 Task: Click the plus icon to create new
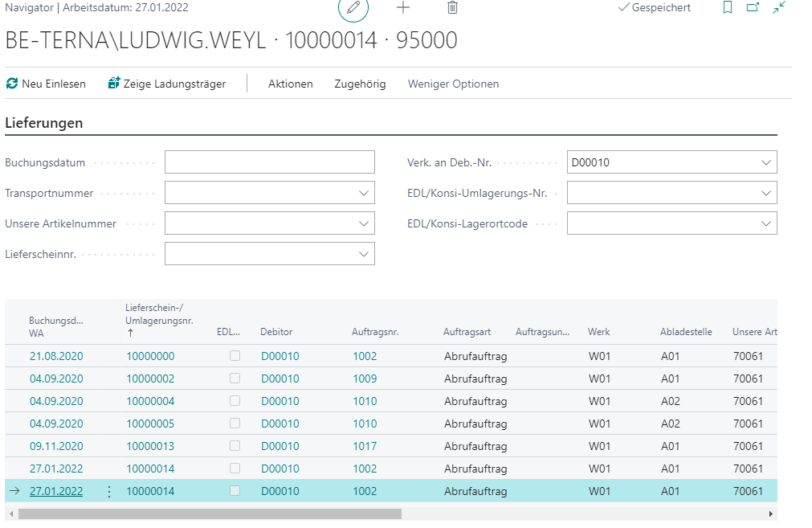403,8
